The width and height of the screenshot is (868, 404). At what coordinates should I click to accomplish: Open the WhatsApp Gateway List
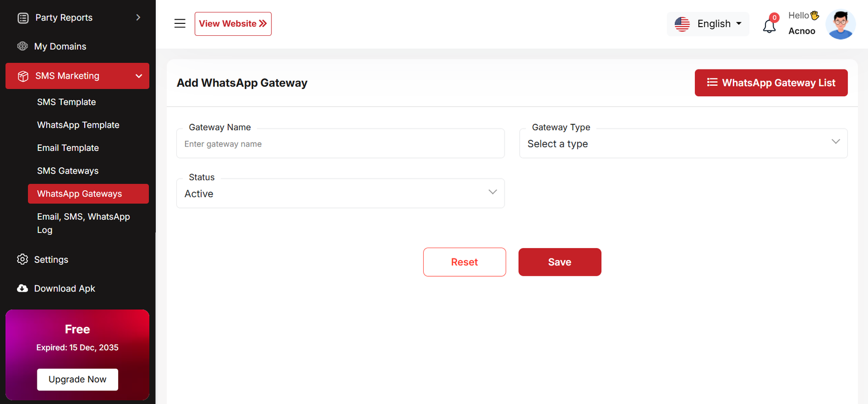(771, 83)
